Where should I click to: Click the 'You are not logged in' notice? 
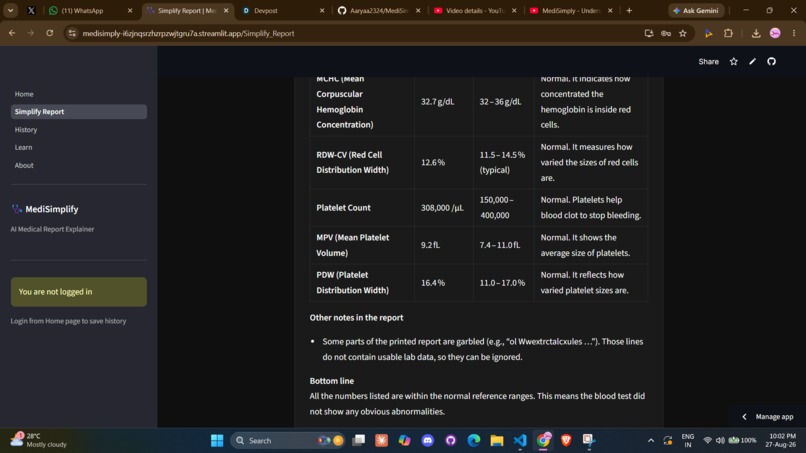(x=79, y=292)
